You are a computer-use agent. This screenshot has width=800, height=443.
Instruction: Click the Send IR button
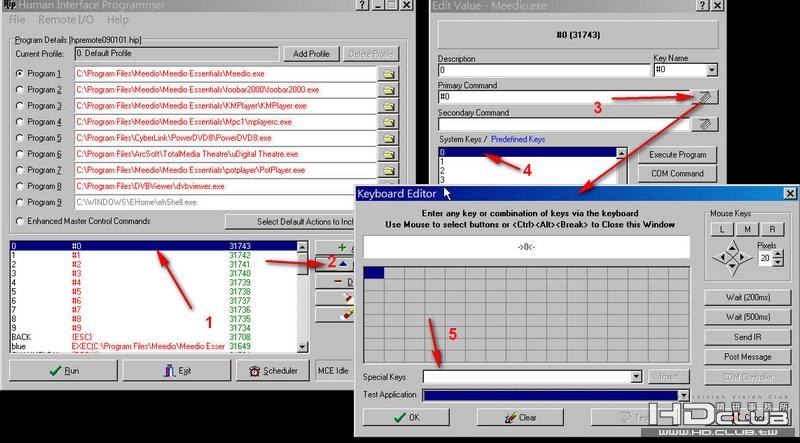[x=747, y=337]
